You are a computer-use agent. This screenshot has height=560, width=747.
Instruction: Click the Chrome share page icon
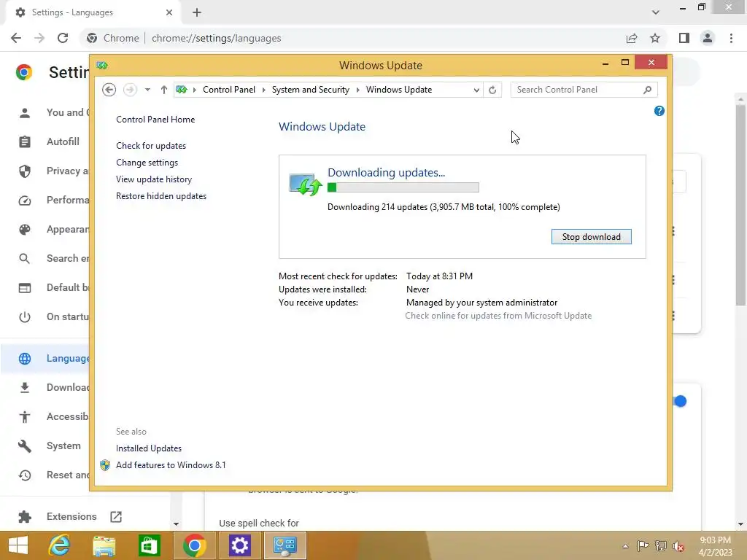click(632, 38)
